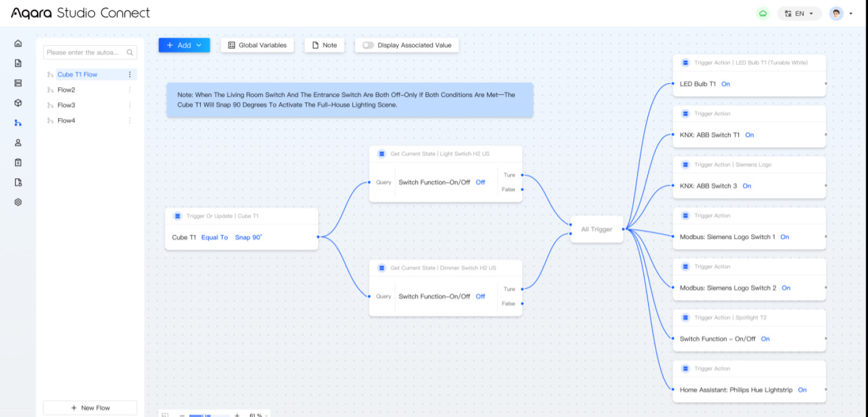Expand the EN language selector
Screen dimensions: 868x417
[x=799, y=13]
